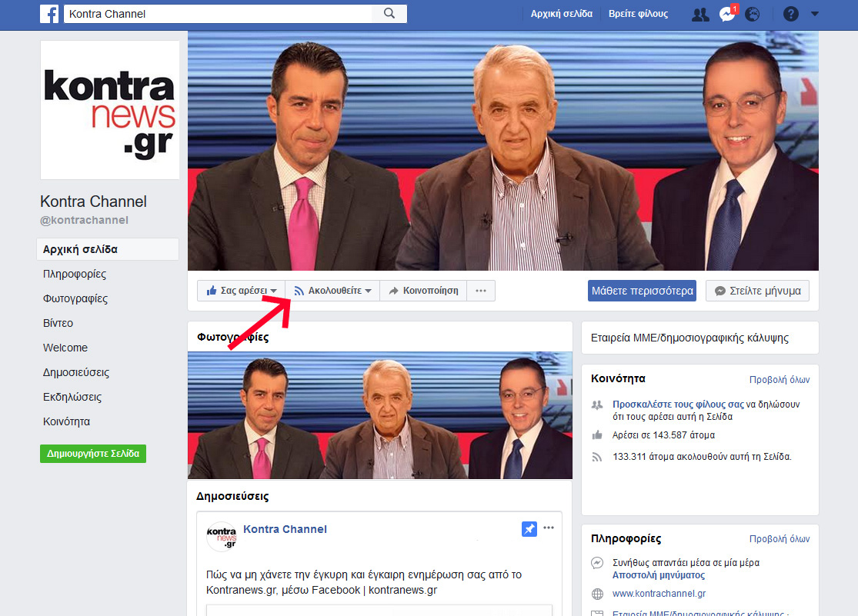Screen dimensions: 858x616
Task: Click the pinned post pin icon
Action: [x=529, y=529]
